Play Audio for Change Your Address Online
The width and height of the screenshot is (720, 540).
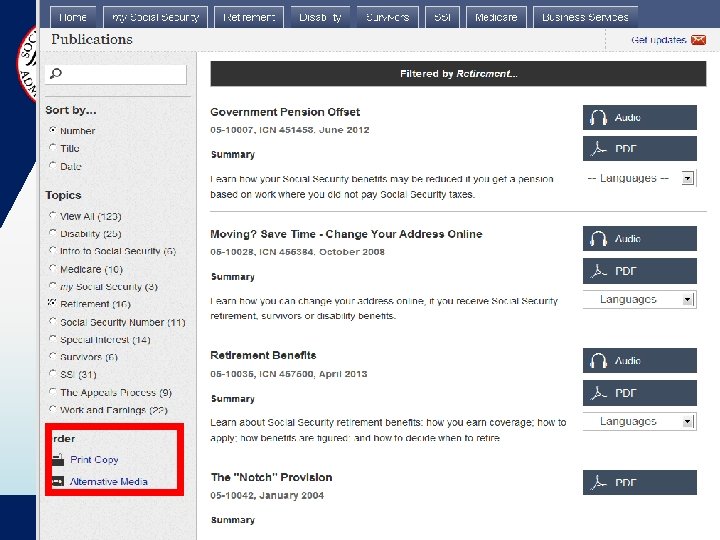coord(640,239)
